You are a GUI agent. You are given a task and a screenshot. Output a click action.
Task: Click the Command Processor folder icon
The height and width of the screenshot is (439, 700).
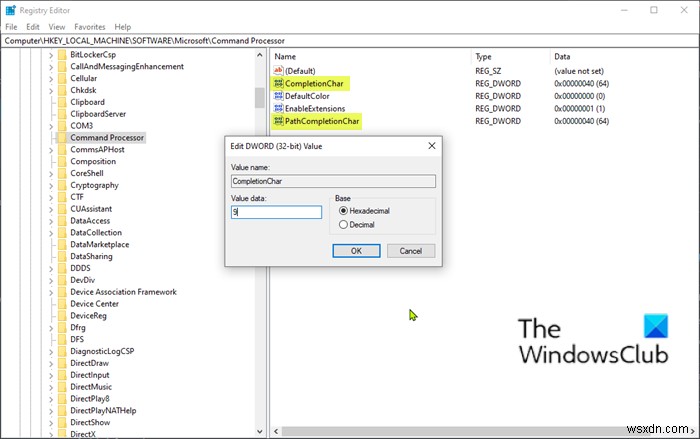point(62,138)
